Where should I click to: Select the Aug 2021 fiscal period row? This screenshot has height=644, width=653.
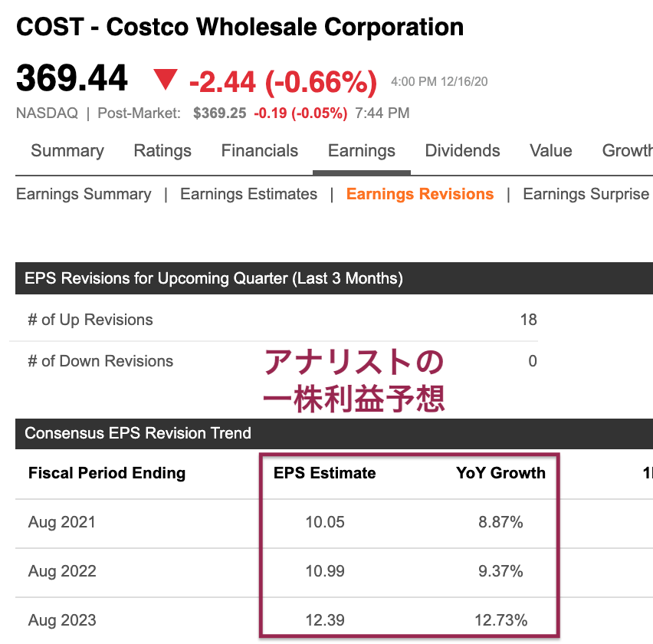334,522
